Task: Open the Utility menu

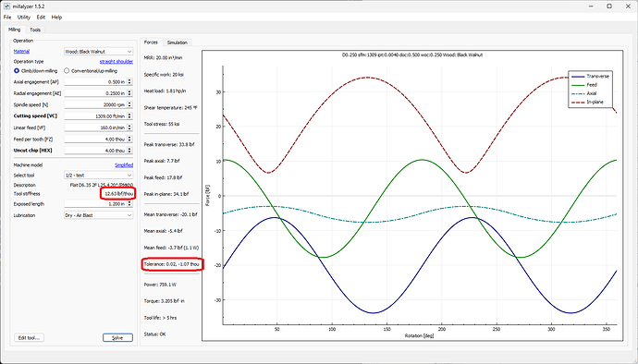Action: pyautogui.click(x=24, y=17)
